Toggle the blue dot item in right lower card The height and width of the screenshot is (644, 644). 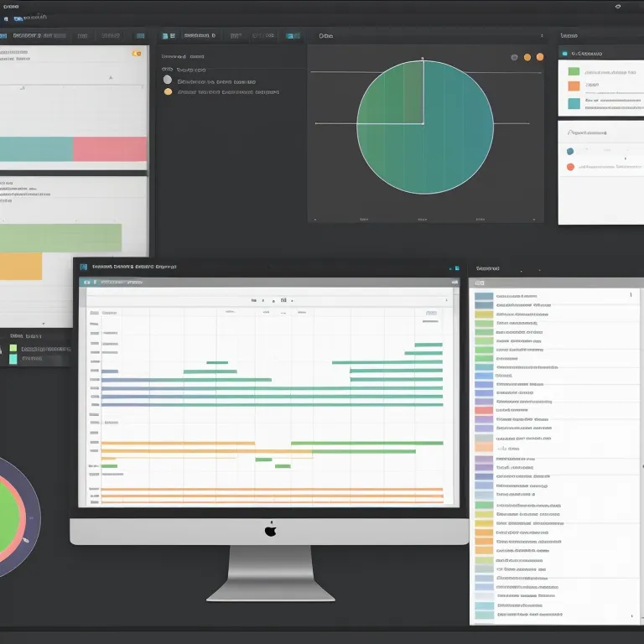coord(570,152)
